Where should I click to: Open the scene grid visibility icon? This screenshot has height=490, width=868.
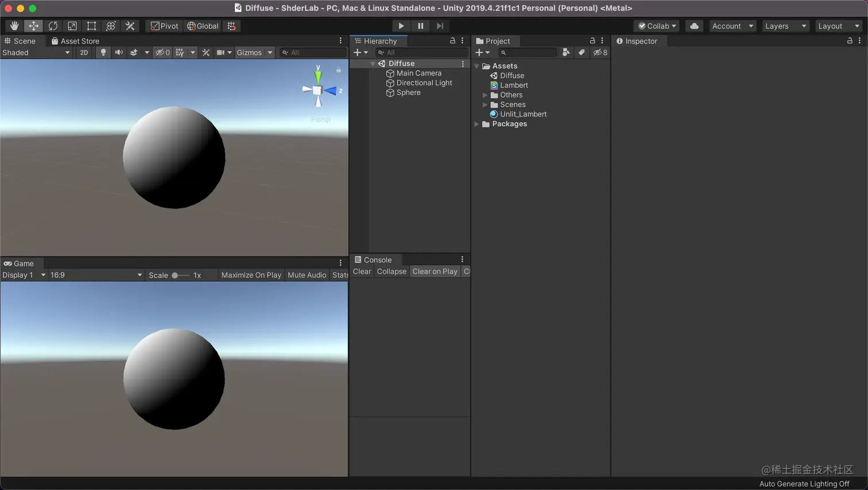point(180,52)
